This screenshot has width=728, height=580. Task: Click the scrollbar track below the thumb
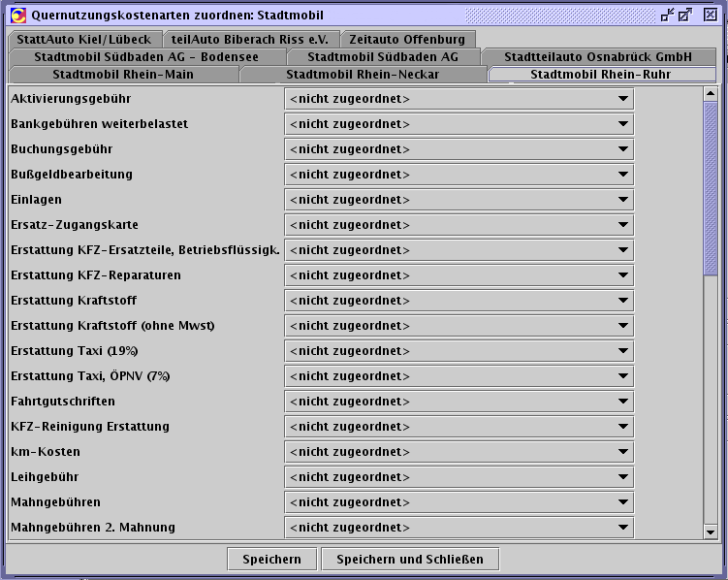pyautogui.click(x=710, y=400)
